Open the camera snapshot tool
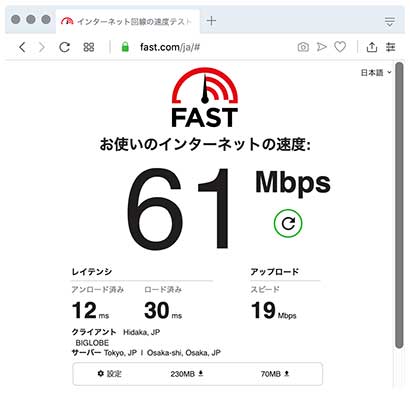410x393 pixels. [303, 47]
